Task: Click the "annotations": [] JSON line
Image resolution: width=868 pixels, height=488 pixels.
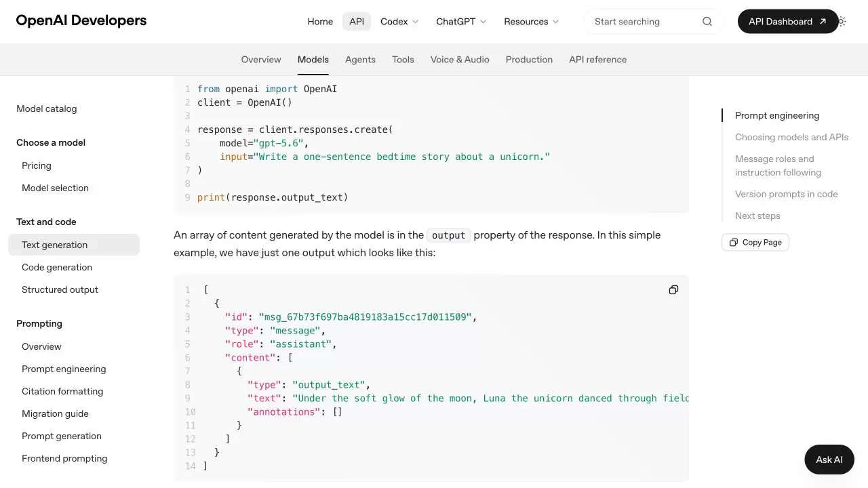Action: coord(295,411)
